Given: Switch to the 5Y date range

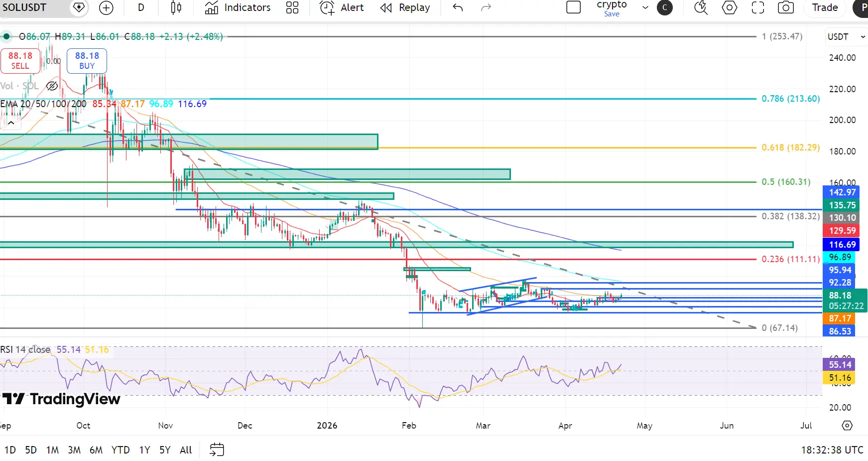Looking at the screenshot, I should point(165,450).
